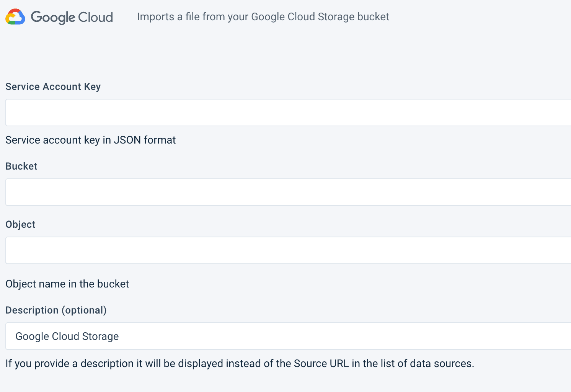Click the Service Account Key label
The height and width of the screenshot is (392, 571).
click(x=53, y=87)
